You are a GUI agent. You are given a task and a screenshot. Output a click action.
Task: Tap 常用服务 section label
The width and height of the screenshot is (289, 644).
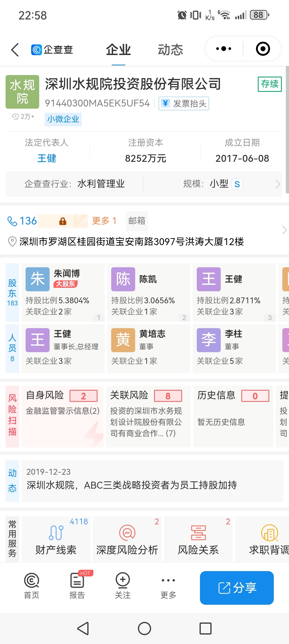12,539
